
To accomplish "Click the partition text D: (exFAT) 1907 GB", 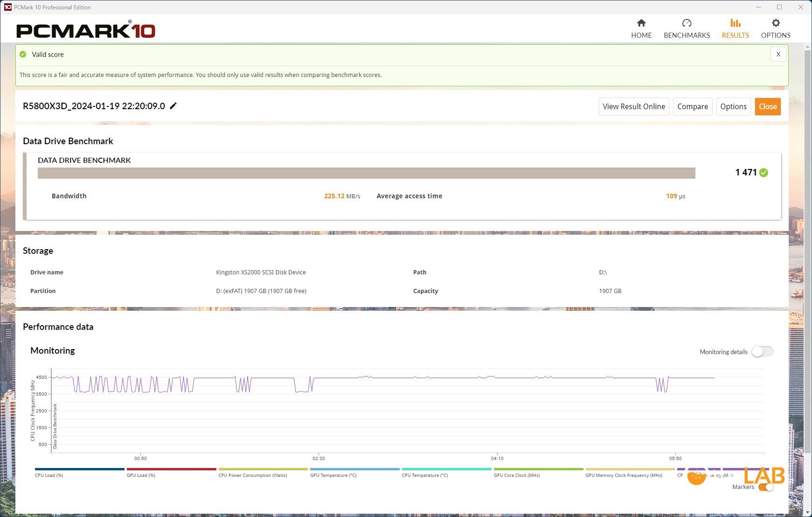I will (x=261, y=291).
